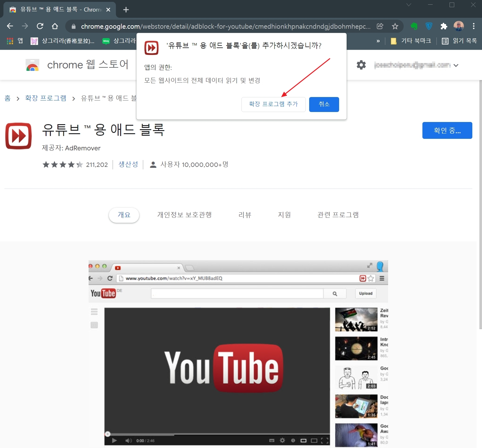Click the tab search chevron in title bar
This screenshot has width=482, height=448.
[x=409, y=5]
